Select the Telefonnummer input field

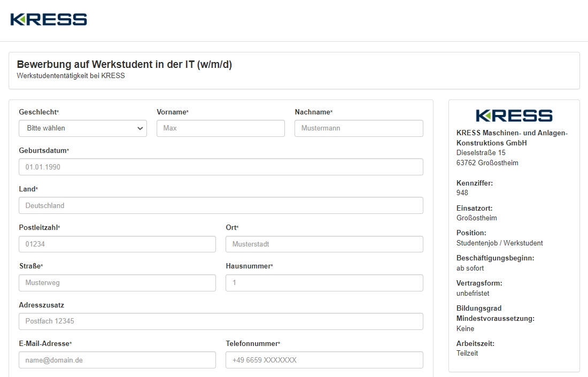[x=324, y=360]
